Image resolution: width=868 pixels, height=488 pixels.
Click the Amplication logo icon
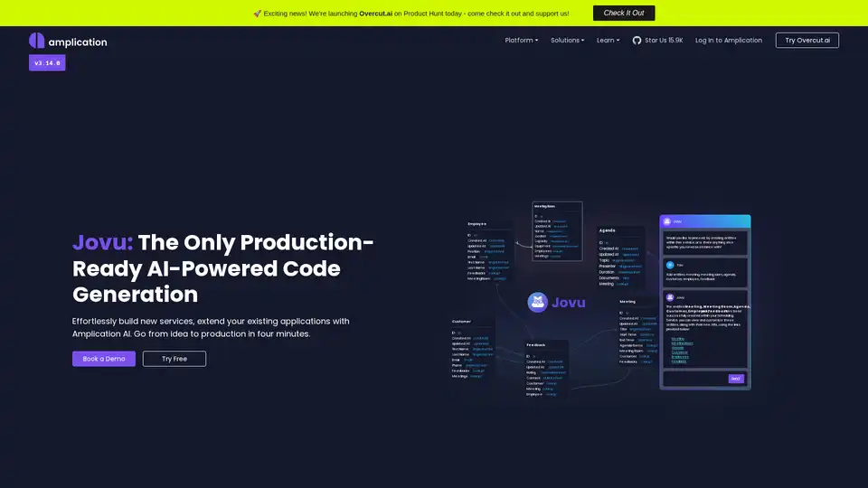(x=36, y=41)
